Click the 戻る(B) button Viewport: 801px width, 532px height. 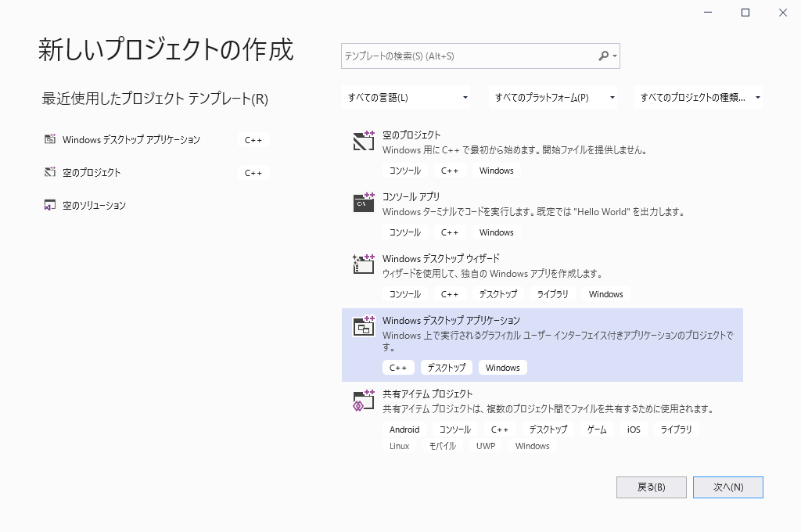(652, 487)
